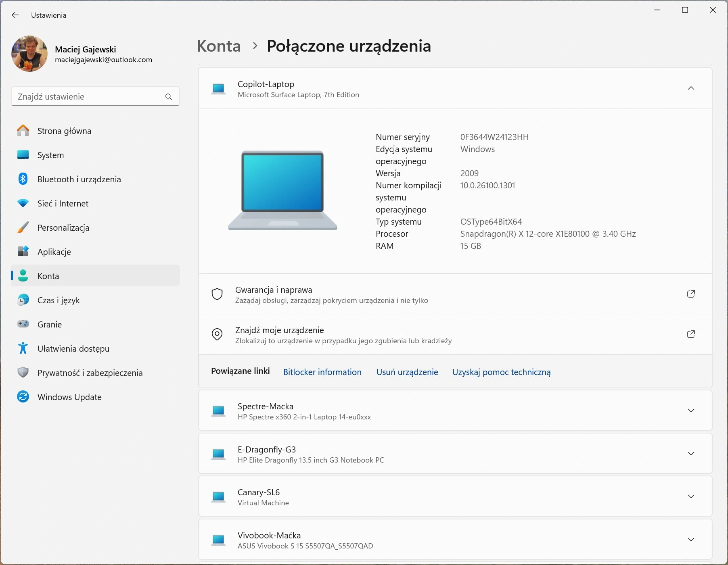Screen dimensions: 728x565
Task: Expand the Spectre-Macka device chevron
Action: (691, 411)
